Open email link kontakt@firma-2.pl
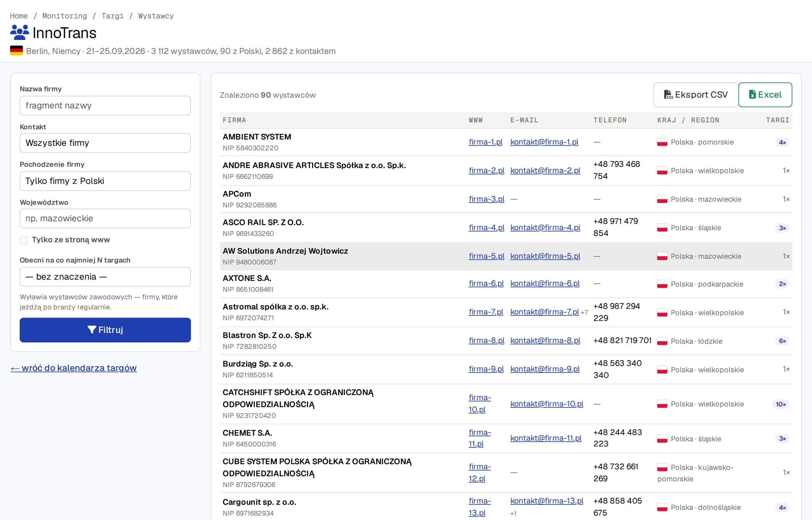Screen dimensions: 812x520 (x=545, y=171)
